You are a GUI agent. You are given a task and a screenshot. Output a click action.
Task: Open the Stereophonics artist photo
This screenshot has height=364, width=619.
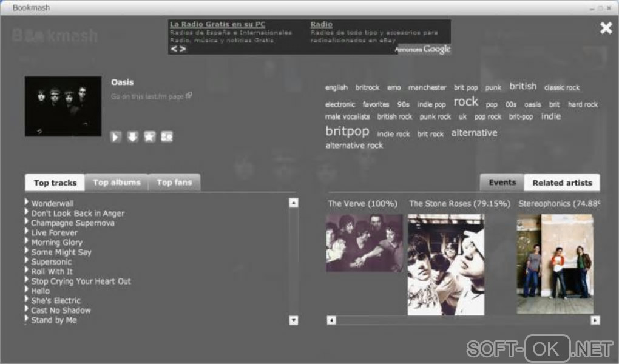pyautogui.click(x=555, y=264)
